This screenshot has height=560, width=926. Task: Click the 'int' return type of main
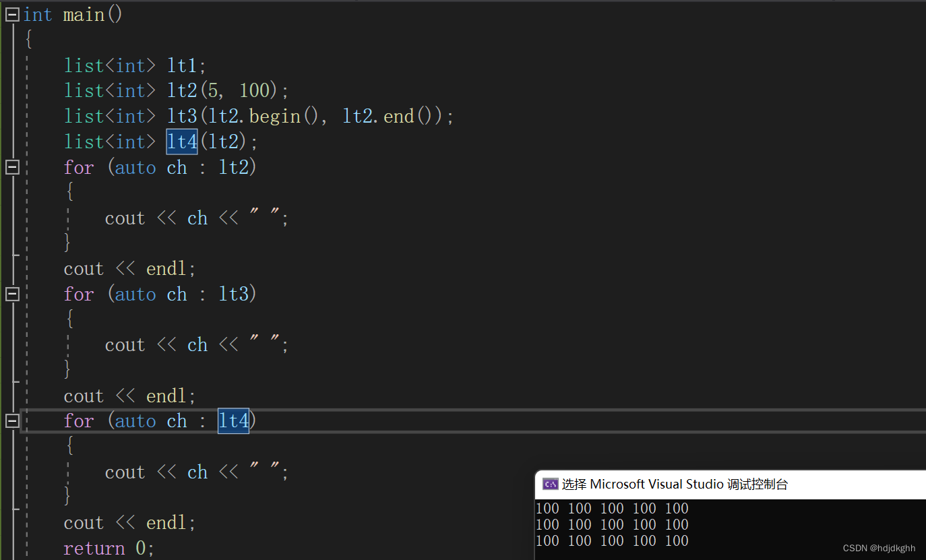(38, 14)
